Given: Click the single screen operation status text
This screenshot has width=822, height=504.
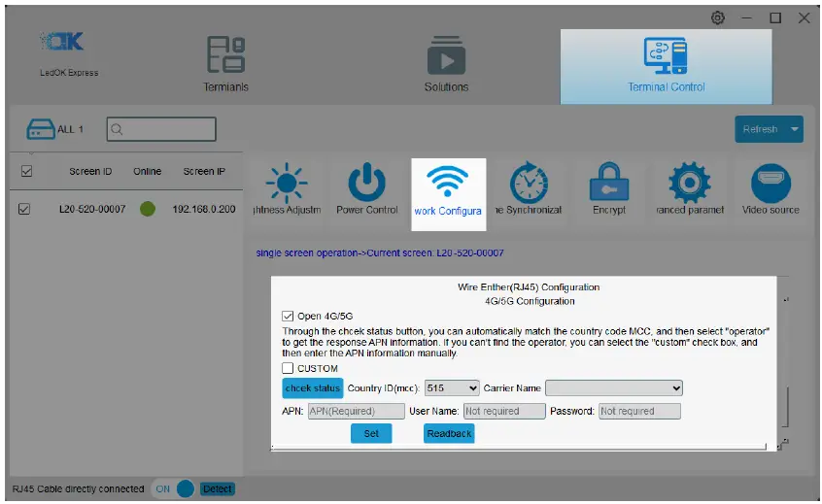Looking at the screenshot, I should tap(380, 253).
